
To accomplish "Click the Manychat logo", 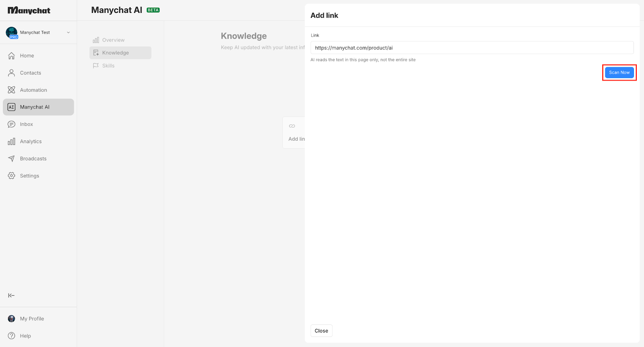I will pos(29,10).
